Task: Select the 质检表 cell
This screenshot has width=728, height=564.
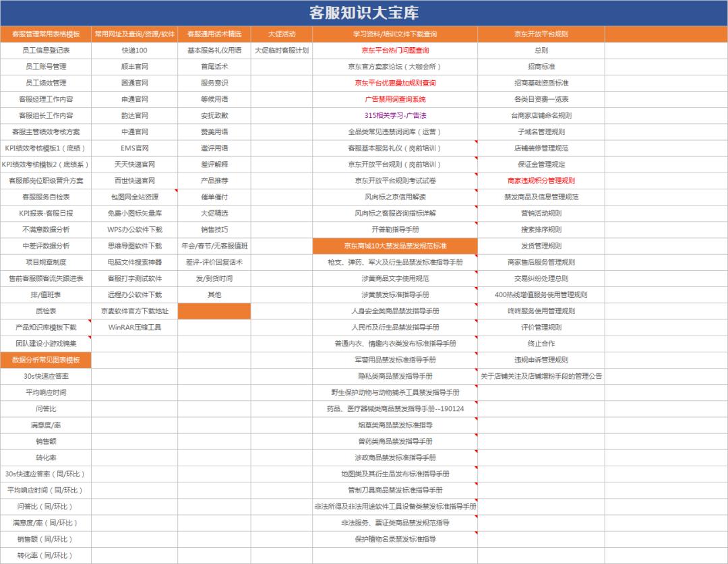Action: coord(46,311)
